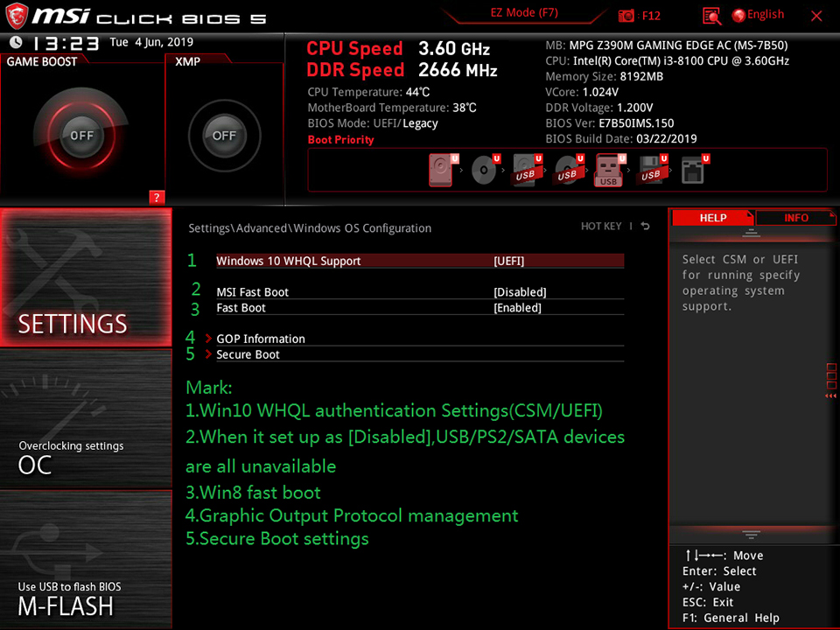840x630 pixels.
Task: Select the hard disk boot priority icon
Action: coord(442,170)
